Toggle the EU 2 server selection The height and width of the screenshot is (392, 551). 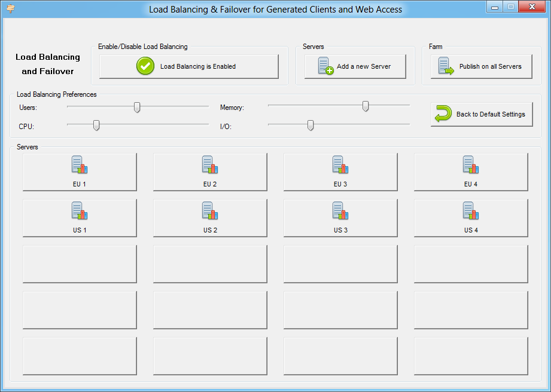coord(209,171)
